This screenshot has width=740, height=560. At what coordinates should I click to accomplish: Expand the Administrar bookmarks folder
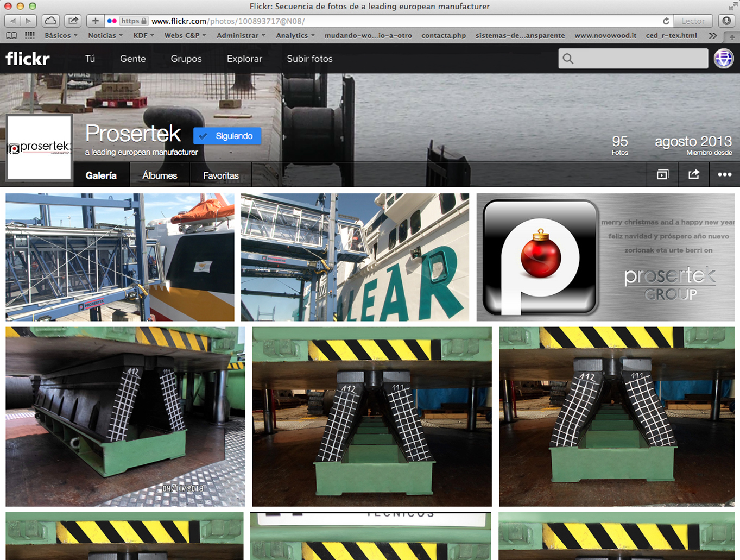pyautogui.click(x=241, y=35)
